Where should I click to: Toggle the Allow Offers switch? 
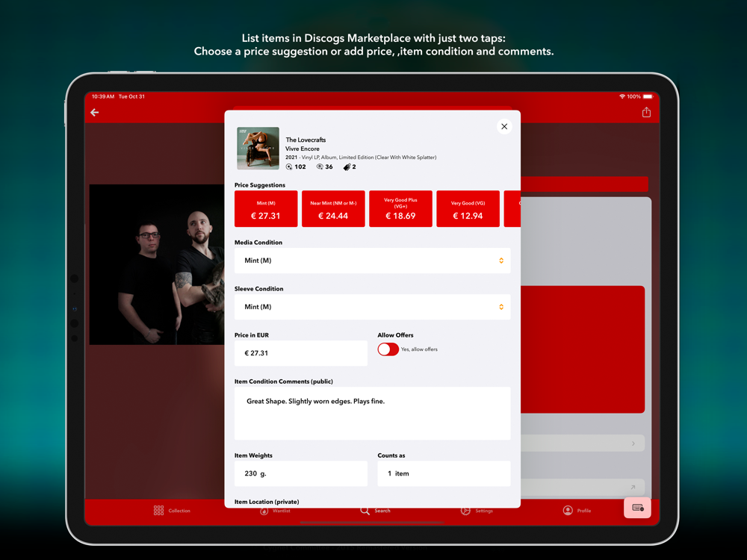coord(388,349)
